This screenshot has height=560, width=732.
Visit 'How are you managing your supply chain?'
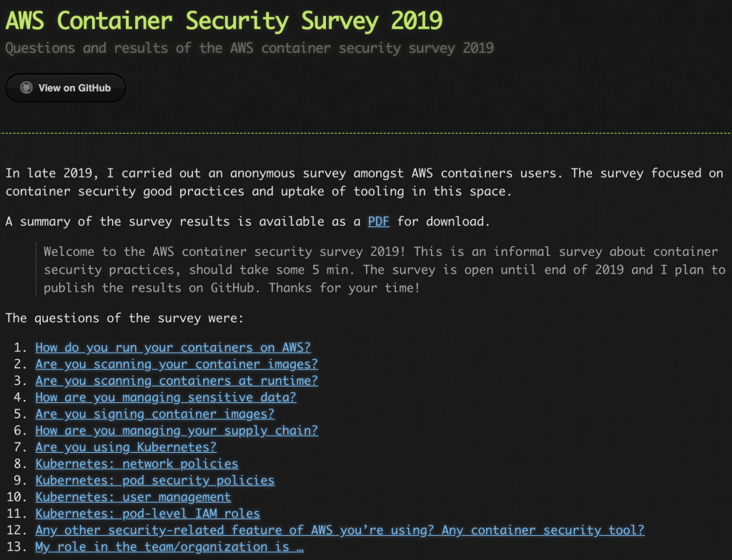tap(177, 430)
